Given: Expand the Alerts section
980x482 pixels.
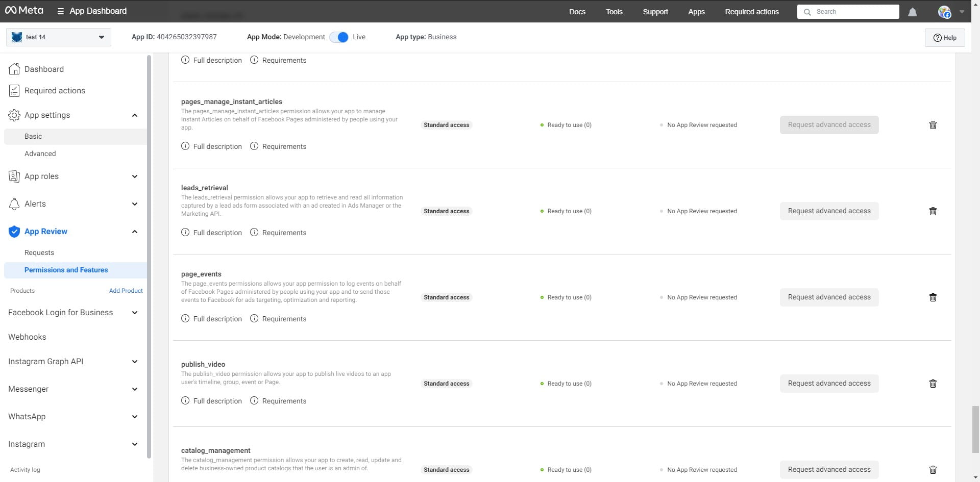Looking at the screenshot, I should 135,204.
